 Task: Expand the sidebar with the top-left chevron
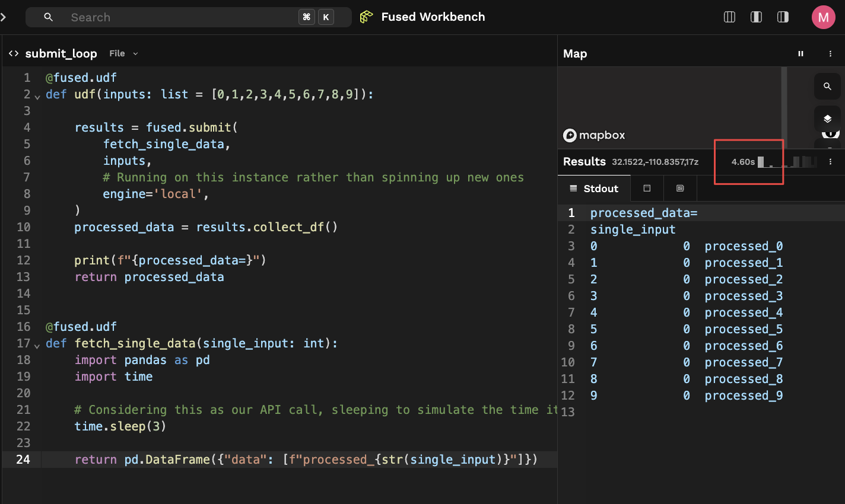[x=3, y=17]
